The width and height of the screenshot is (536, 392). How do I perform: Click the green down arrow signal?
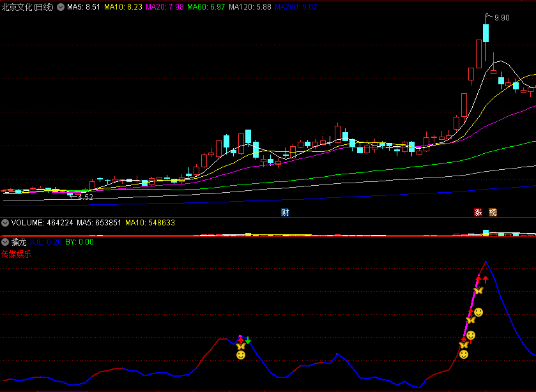pos(248,340)
